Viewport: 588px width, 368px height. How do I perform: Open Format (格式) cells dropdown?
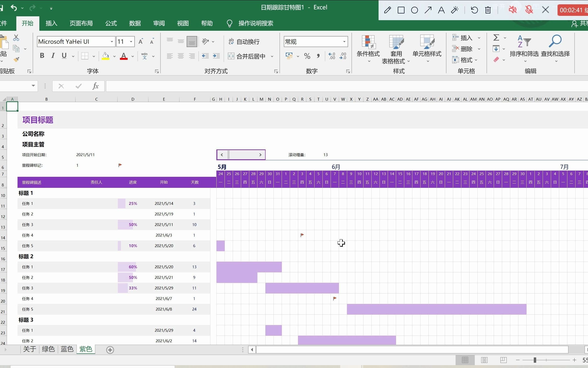[464, 60]
